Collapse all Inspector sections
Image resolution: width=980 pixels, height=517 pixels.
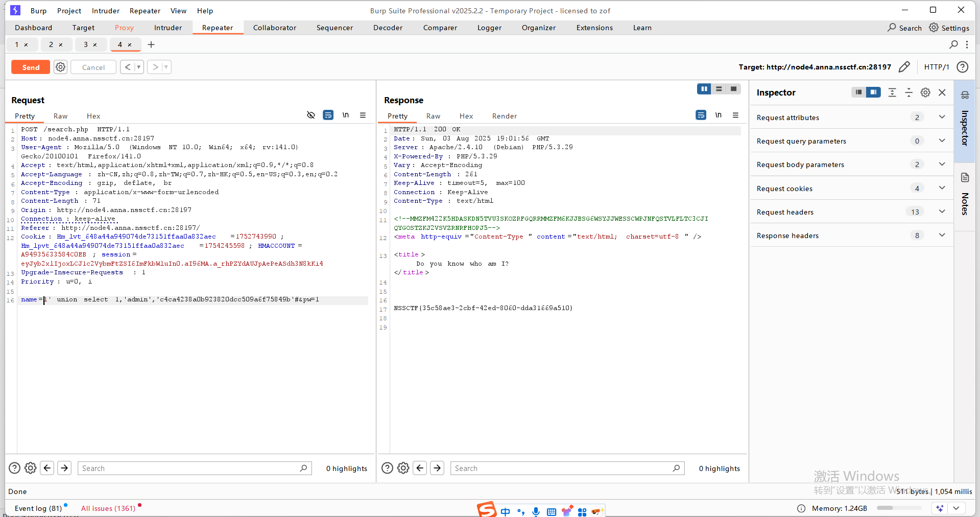point(909,92)
